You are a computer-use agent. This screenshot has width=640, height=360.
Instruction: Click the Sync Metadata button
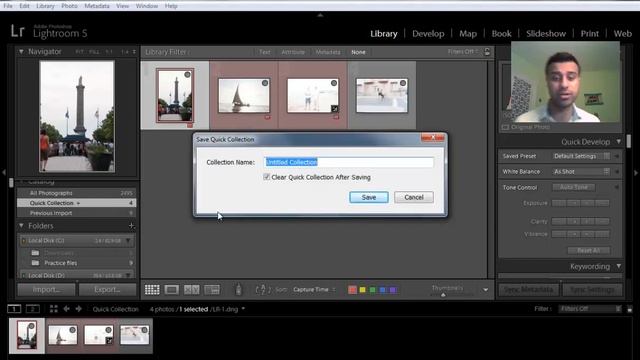529,289
